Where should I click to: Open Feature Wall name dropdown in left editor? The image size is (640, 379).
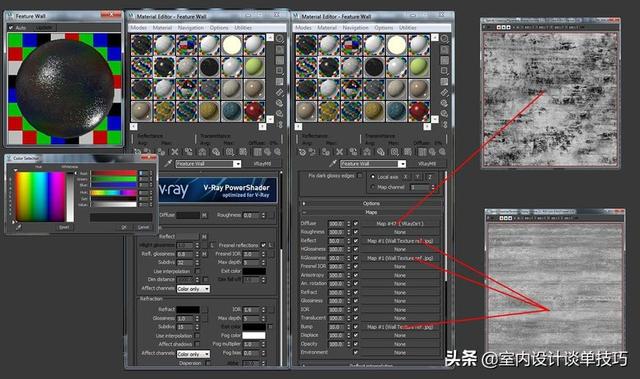click(x=237, y=164)
